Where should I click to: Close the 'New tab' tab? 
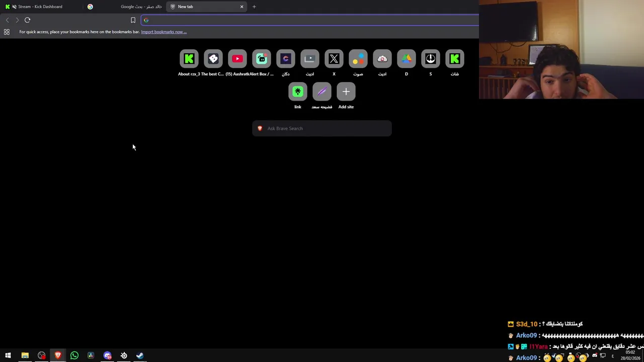[242, 7]
